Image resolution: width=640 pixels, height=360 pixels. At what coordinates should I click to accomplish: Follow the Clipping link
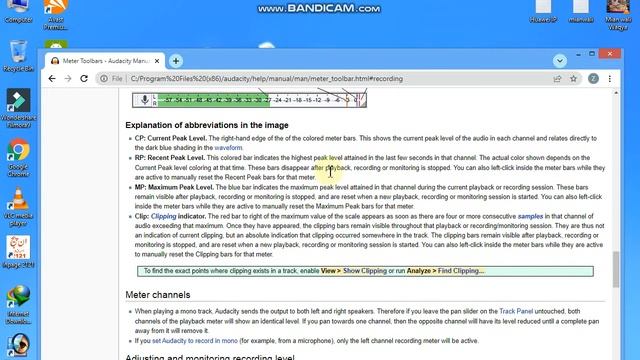pos(163,216)
